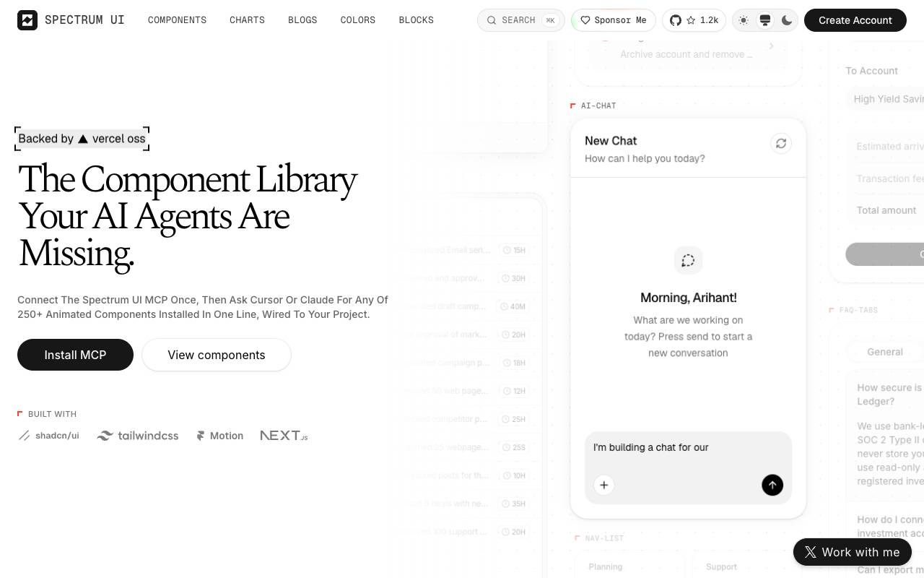
Task: Click the tailwindcss logo
Action: (x=138, y=436)
